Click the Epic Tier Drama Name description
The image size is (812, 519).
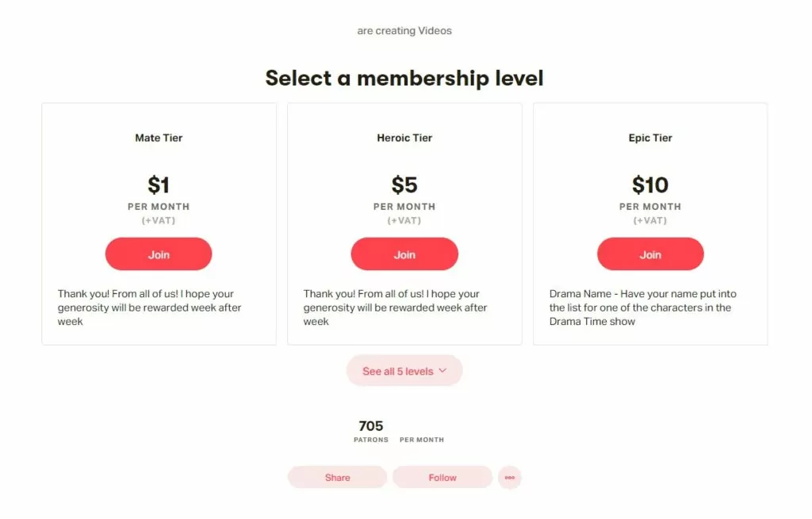(x=641, y=307)
